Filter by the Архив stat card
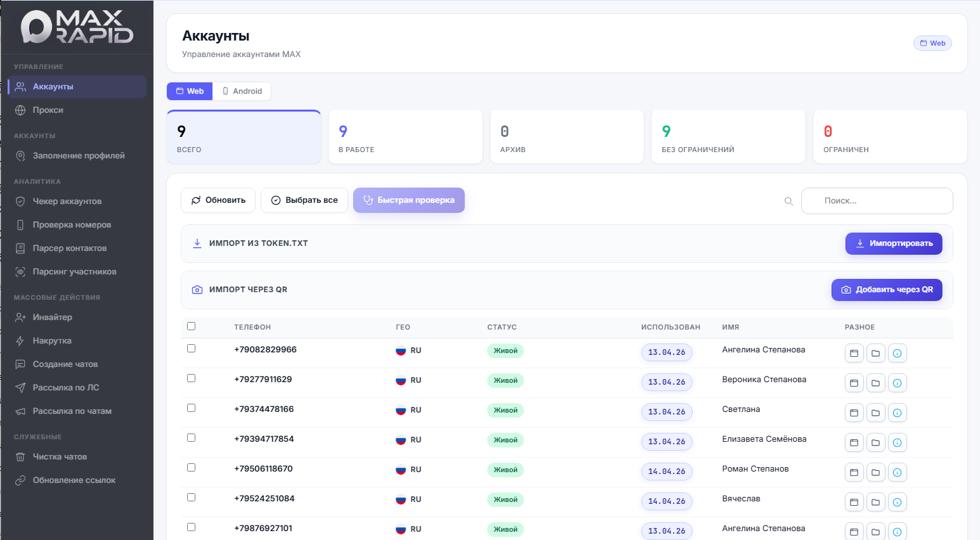The width and height of the screenshot is (980, 540). 566,137
